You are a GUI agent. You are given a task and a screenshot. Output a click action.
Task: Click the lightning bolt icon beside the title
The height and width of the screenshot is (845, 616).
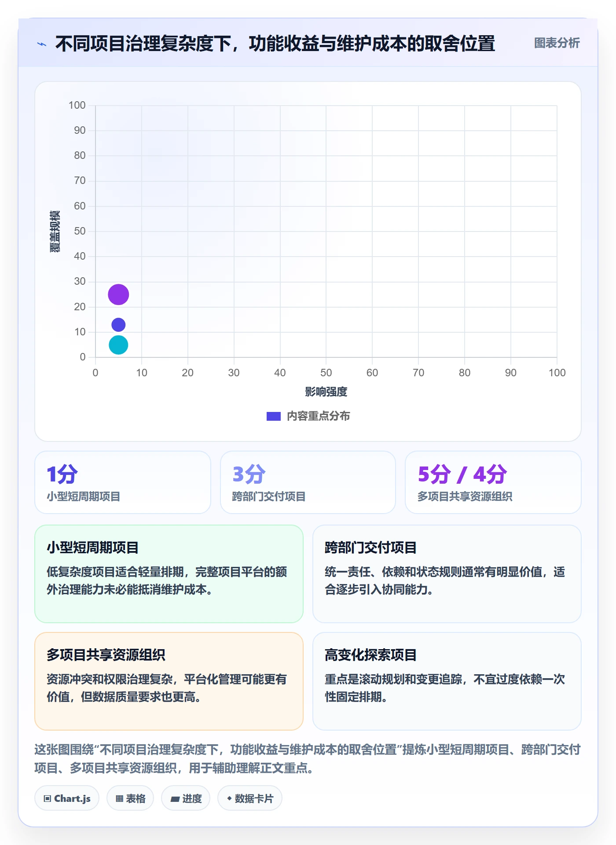pos(42,44)
